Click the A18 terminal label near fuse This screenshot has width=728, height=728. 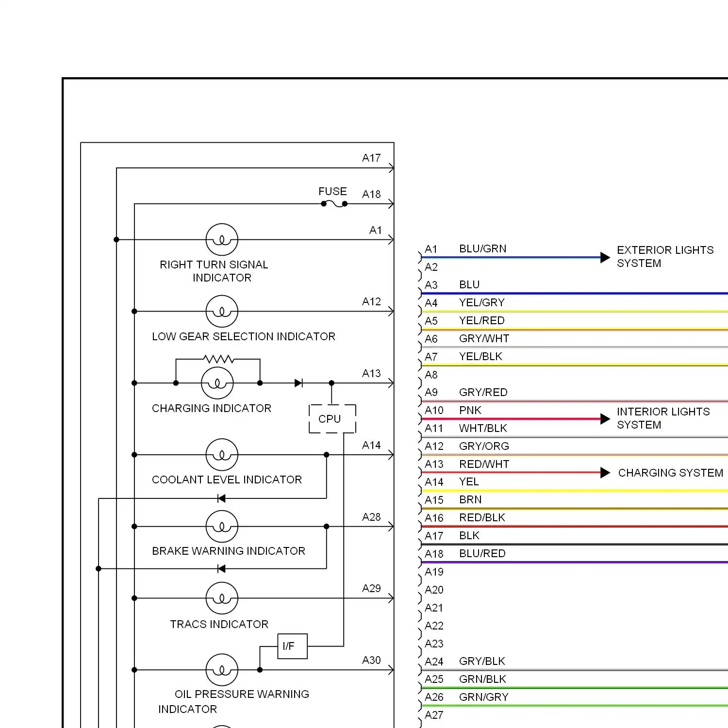(371, 195)
